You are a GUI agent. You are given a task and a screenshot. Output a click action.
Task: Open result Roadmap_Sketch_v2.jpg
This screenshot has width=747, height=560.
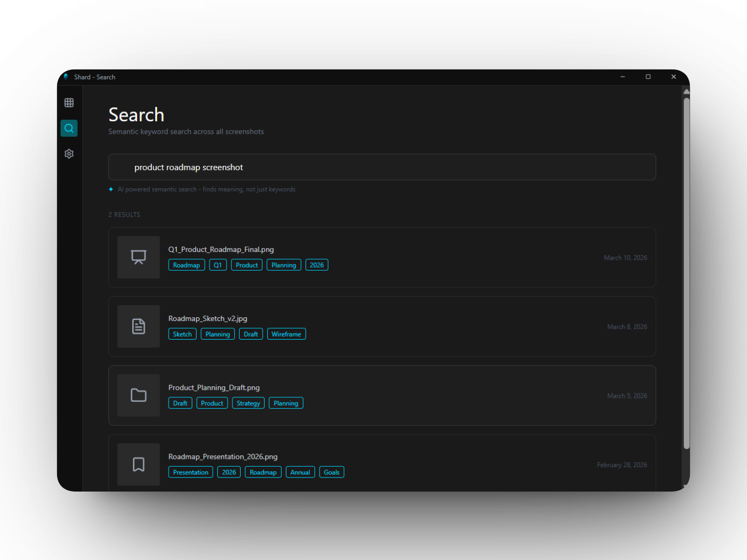382,326
